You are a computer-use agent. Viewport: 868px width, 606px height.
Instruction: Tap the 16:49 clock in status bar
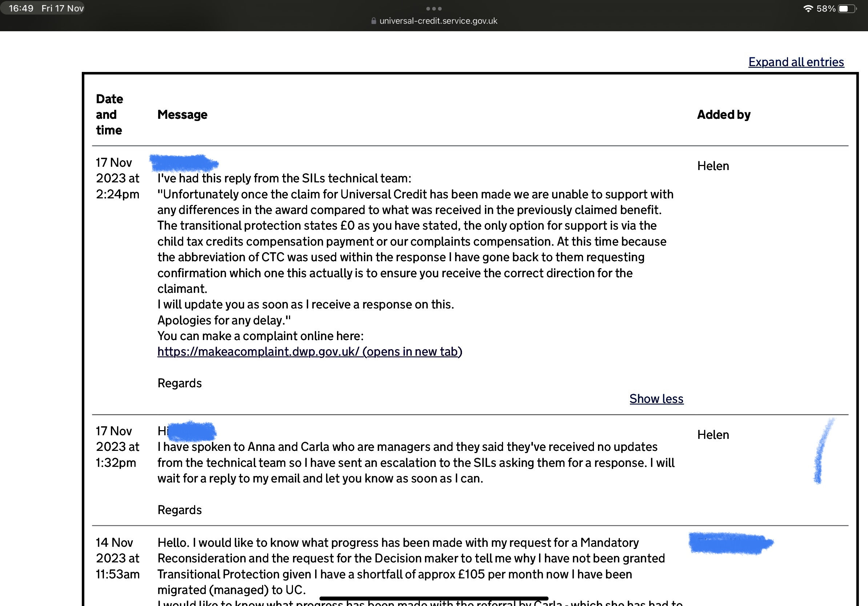click(x=21, y=8)
